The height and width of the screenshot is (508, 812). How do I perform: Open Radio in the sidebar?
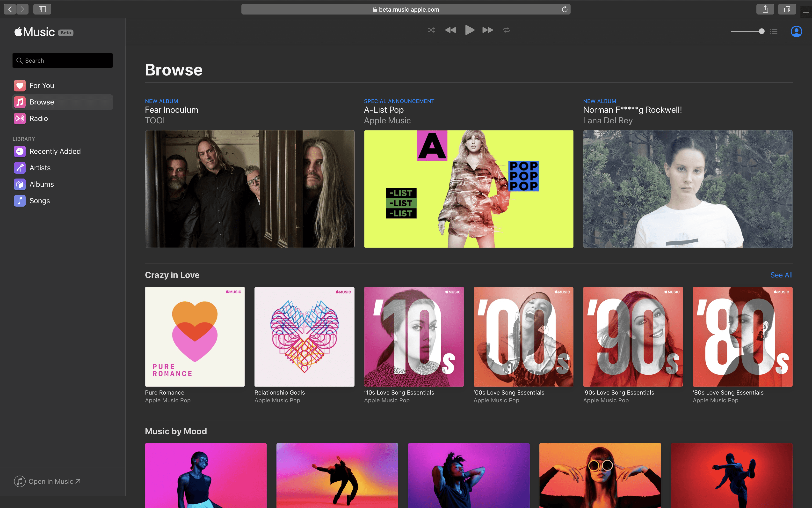coord(62,119)
